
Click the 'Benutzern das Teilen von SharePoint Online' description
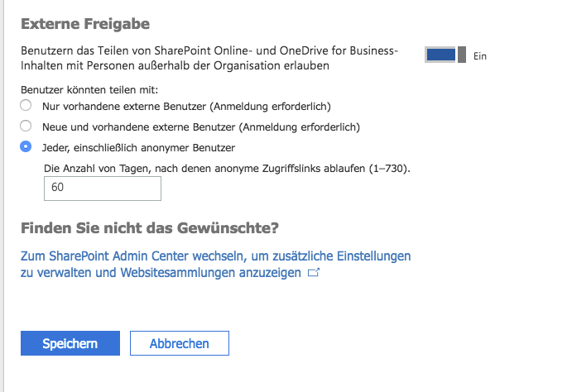coord(209,58)
